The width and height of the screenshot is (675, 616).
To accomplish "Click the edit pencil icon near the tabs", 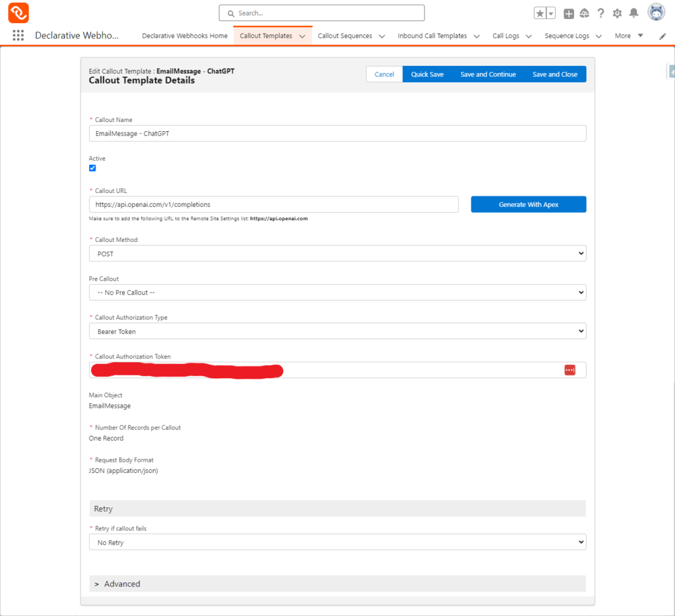I will click(662, 38).
